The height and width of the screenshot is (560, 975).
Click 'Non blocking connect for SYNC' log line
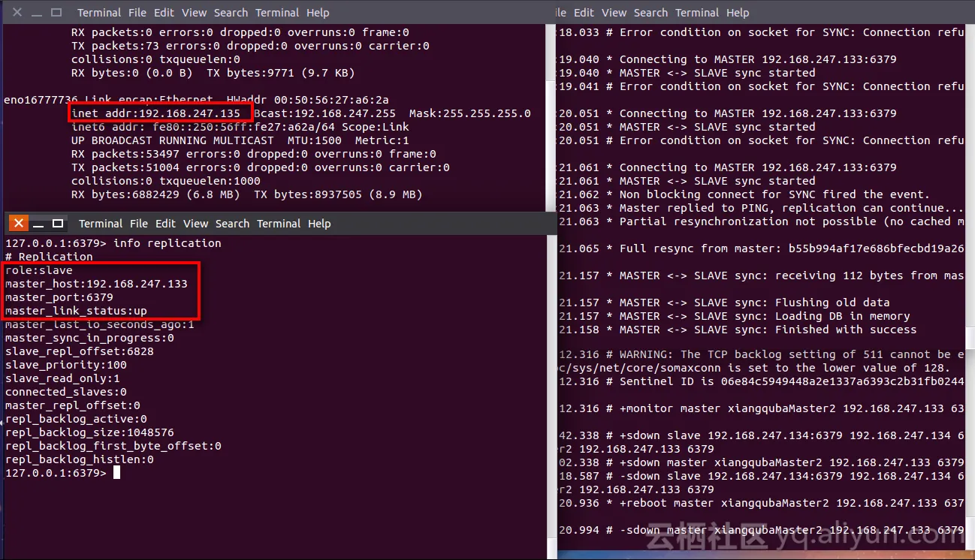point(744,194)
